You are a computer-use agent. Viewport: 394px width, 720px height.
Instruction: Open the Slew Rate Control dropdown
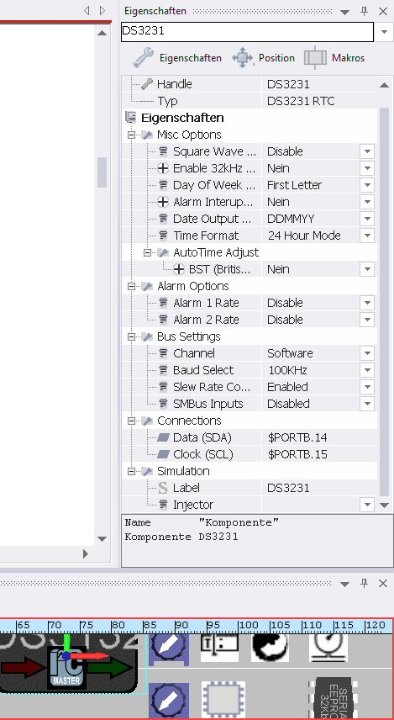coord(367,387)
